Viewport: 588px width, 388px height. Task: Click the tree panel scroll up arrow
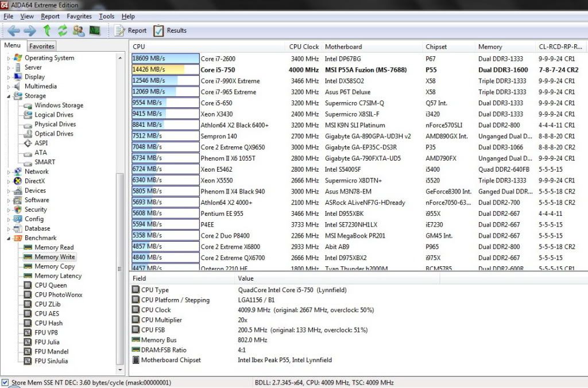120,58
